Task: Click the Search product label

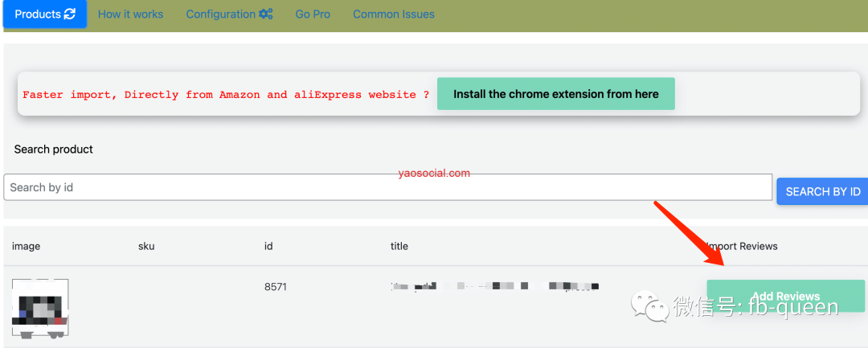Action: click(54, 149)
